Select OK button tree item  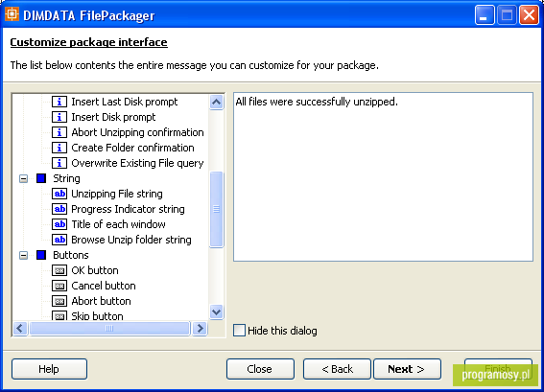(x=95, y=270)
